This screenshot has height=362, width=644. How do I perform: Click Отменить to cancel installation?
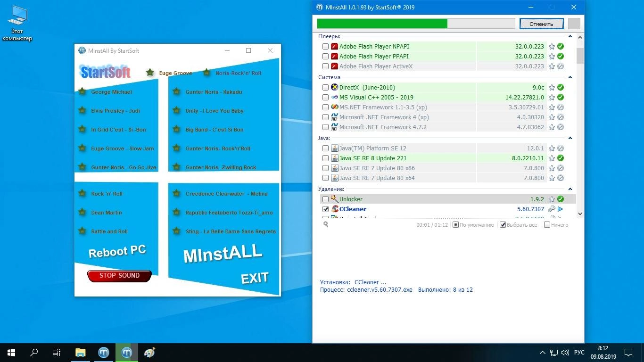(541, 24)
